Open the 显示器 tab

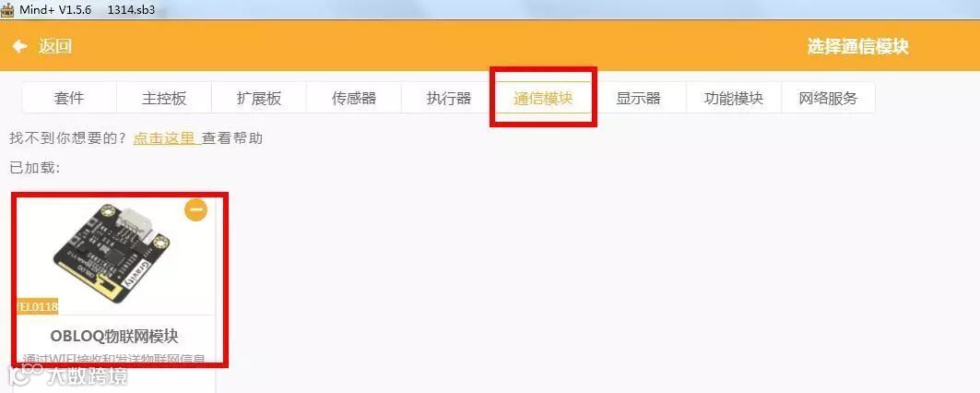(x=638, y=98)
